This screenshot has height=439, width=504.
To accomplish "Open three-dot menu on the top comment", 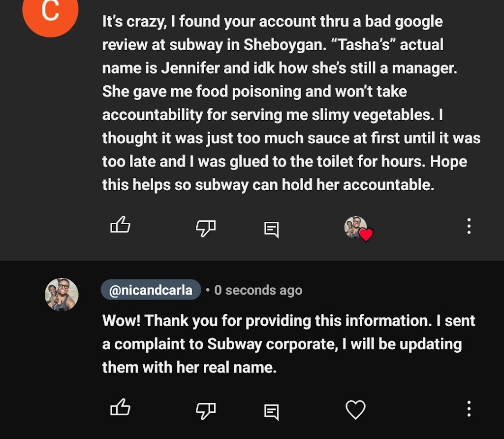I will (x=469, y=226).
